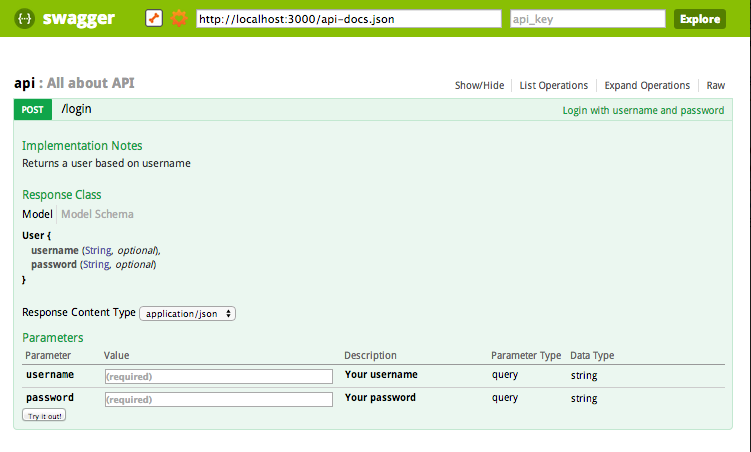Screen dimensions: 751x452
Task: Click 'Your username' description cell
Action: 381,374
